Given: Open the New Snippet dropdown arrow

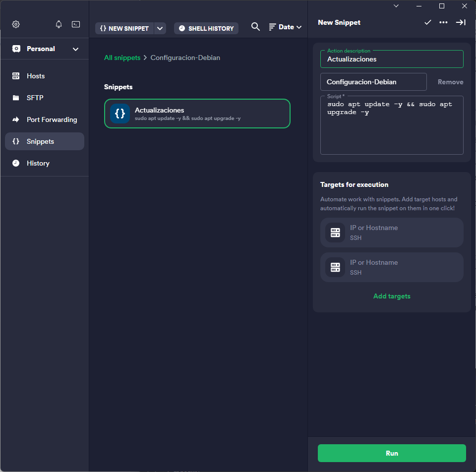Looking at the screenshot, I should click(x=160, y=28).
